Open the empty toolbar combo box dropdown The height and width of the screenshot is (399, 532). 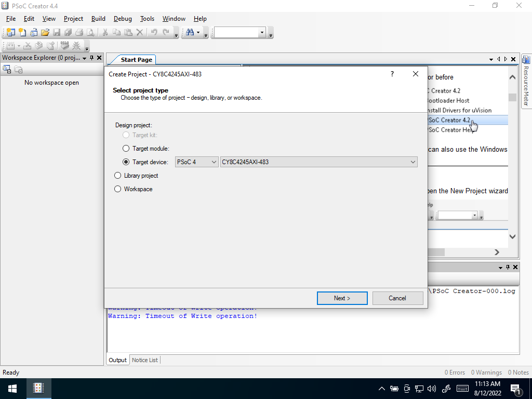point(262,33)
